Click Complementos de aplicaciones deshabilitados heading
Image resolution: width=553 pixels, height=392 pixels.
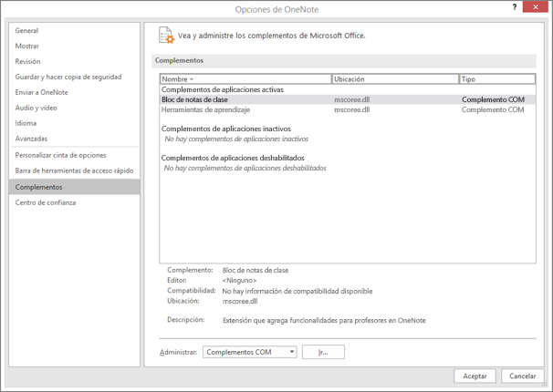(x=233, y=158)
